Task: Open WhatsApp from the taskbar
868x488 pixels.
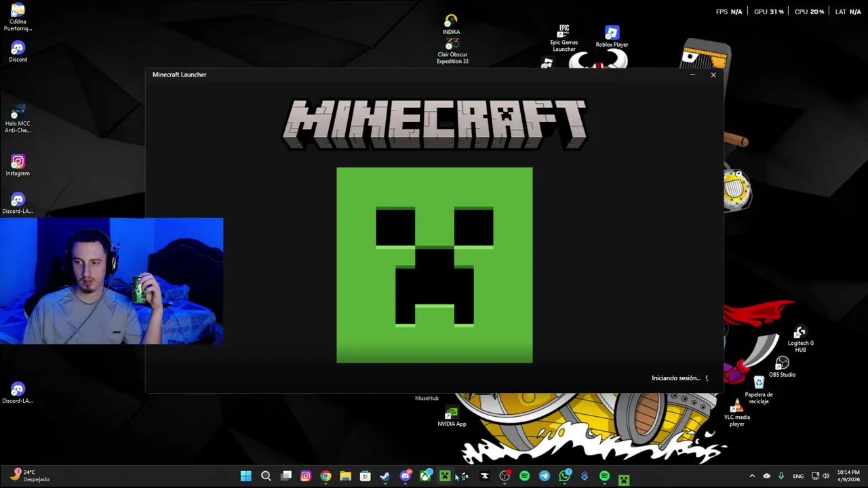Action: [564, 476]
